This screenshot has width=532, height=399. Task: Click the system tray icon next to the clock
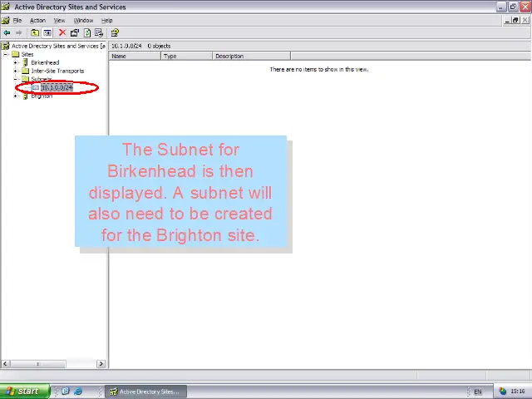pos(502,392)
